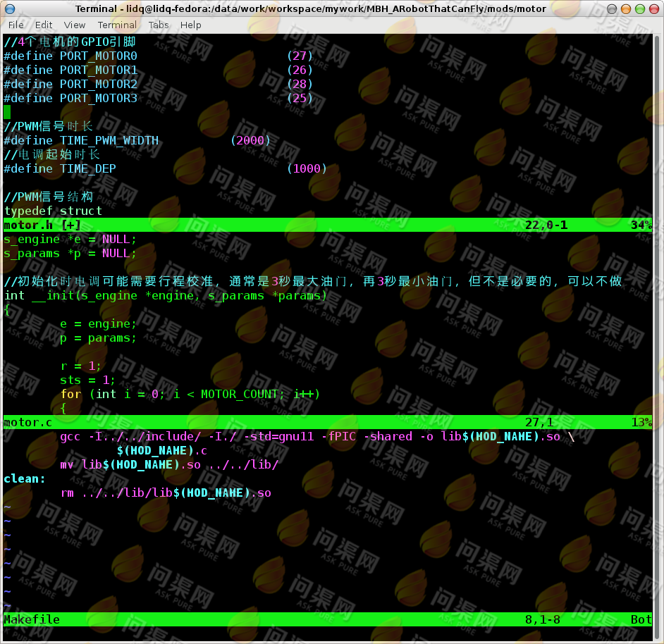Click the gray shade window button
664x644 pixels.
612,9
